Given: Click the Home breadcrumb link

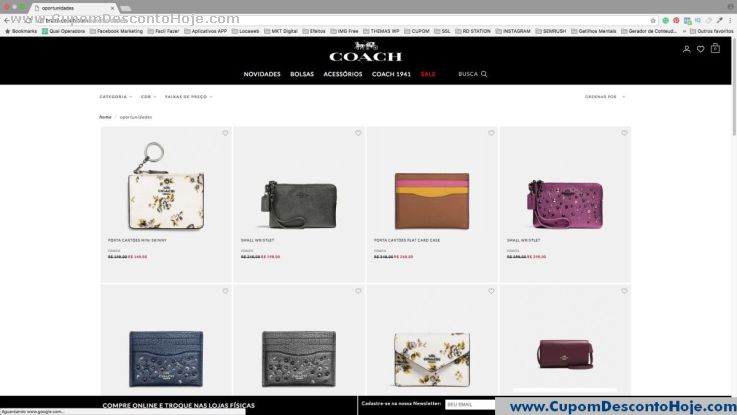Looking at the screenshot, I should click(105, 117).
